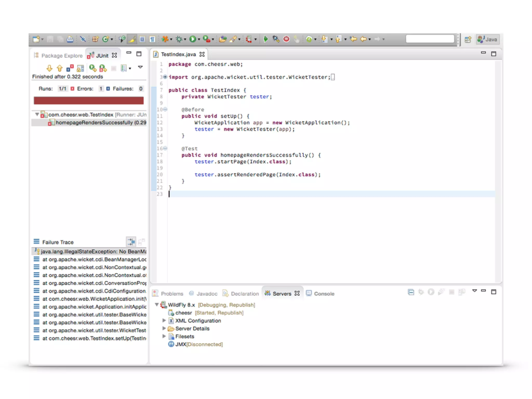Toggle Mark Occurrences highlighter in toolbar
The width and height of the screenshot is (532, 399).
click(132, 39)
